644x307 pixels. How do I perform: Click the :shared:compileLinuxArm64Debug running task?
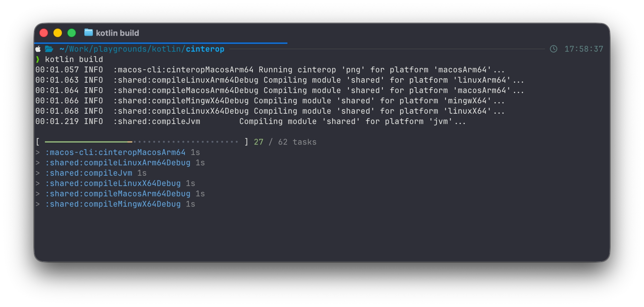click(x=118, y=163)
